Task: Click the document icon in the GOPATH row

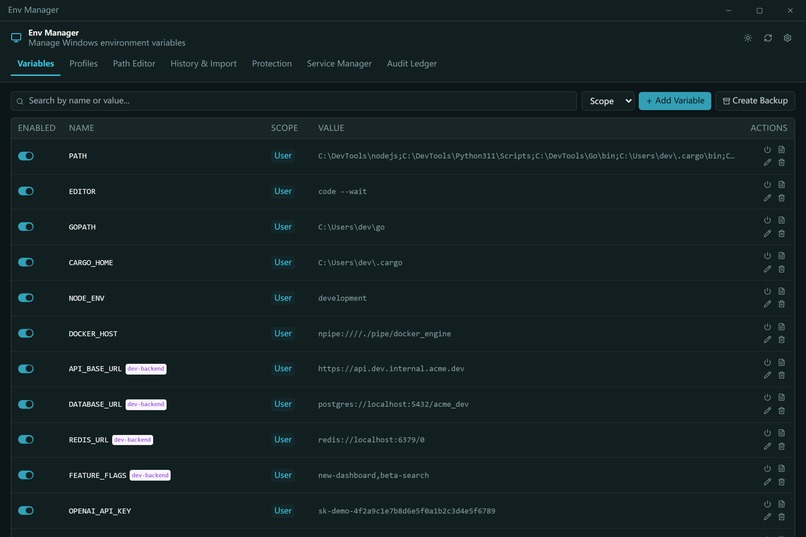Action: 781,220
